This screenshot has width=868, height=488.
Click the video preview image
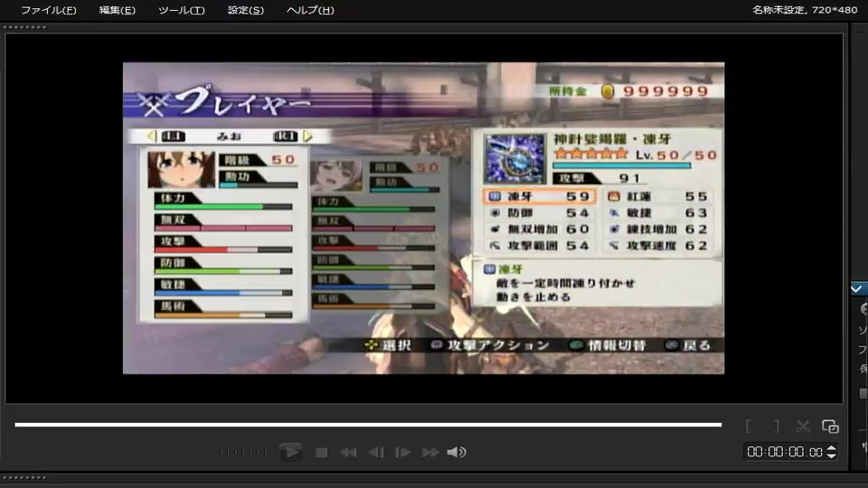423,218
